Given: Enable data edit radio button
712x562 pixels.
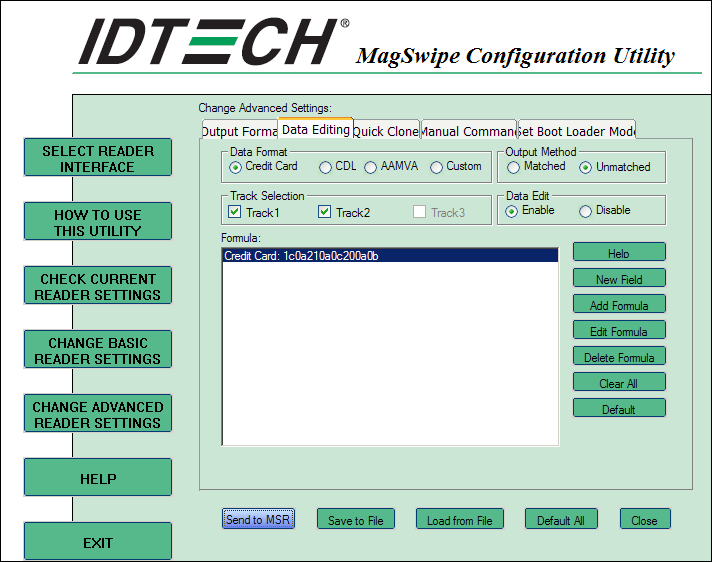Looking at the screenshot, I should pyautogui.click(x=511, y=212).
